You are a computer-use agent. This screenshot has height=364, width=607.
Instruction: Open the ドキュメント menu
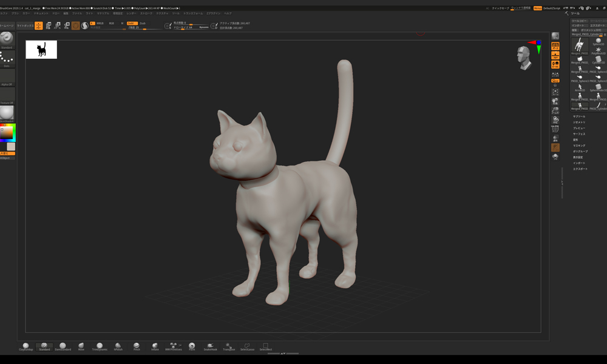[x=41, y=13]
